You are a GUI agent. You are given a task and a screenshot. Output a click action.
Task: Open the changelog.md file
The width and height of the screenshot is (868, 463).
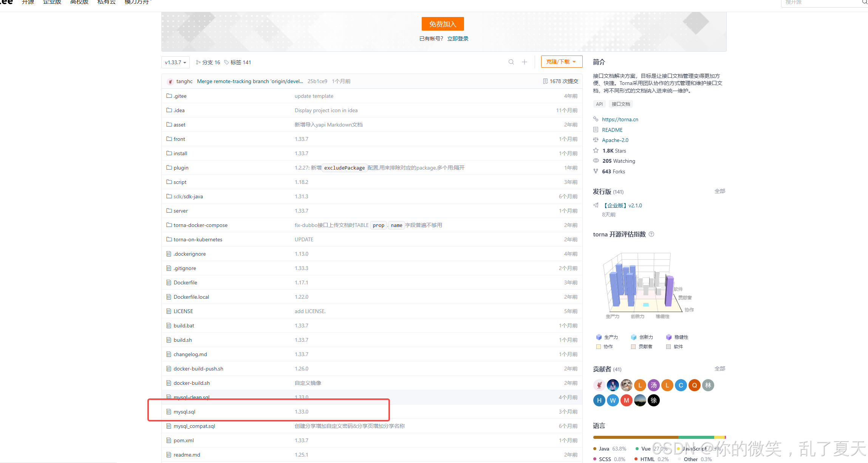tap(190, 354)
